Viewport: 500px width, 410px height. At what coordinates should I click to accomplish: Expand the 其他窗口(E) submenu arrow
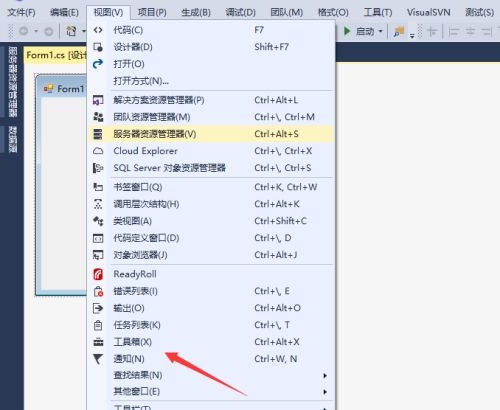coord(325,392)
